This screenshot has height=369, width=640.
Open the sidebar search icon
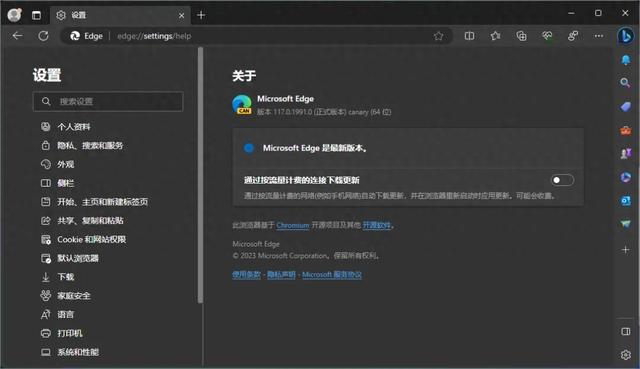(x=625, y=83)
